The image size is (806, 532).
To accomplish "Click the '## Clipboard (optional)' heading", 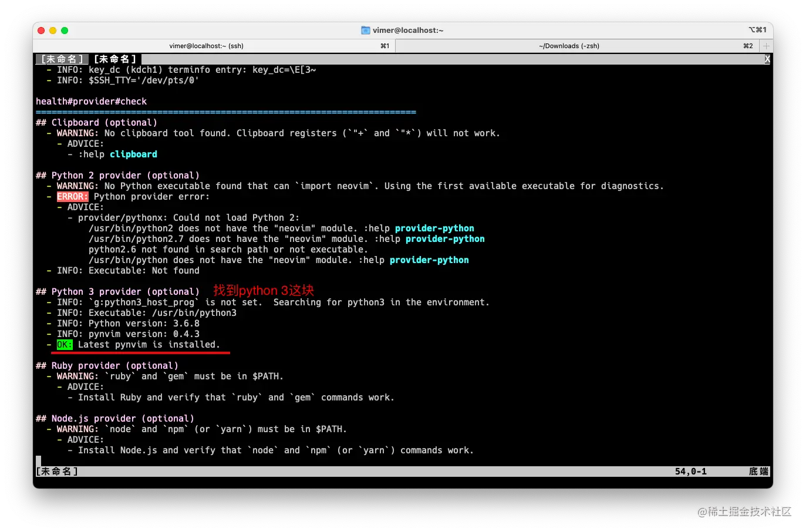I will [x=96, y=123].
